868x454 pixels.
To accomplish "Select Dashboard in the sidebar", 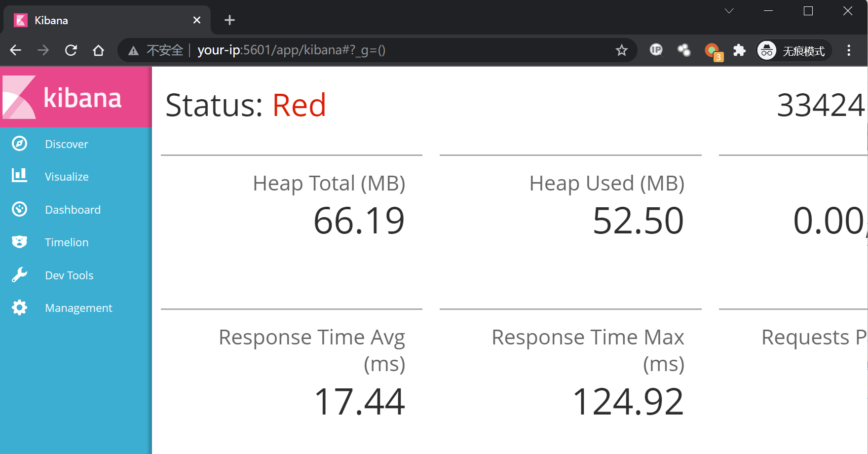I will 73,210.
